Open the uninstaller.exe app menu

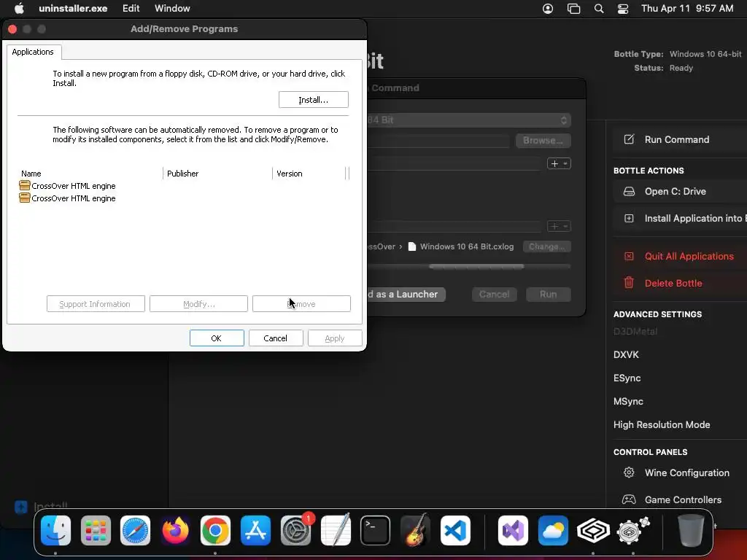73,8
